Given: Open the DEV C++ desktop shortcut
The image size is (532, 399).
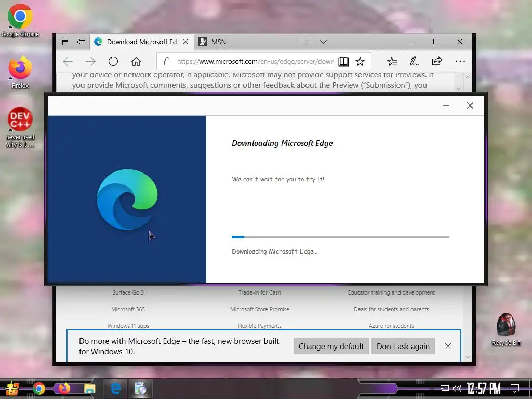Looking at the screenshot, I should point(20,127).
